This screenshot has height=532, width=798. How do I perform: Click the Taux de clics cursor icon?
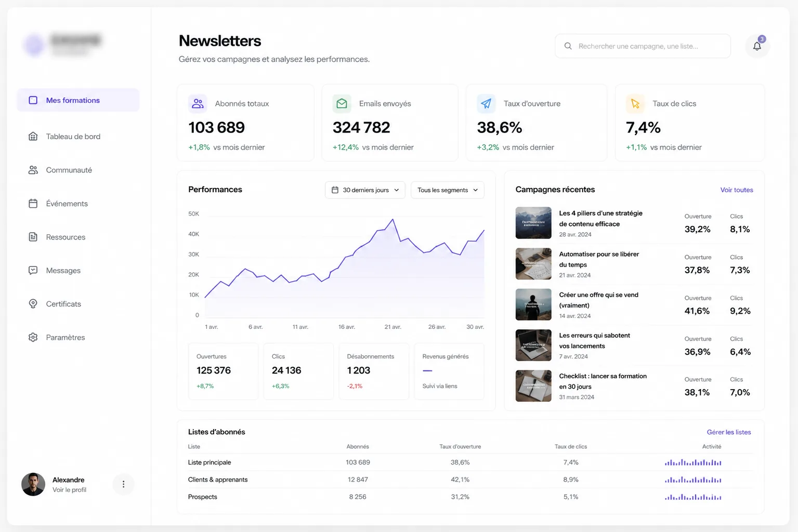pyautogui.click(x=635, y=103)
